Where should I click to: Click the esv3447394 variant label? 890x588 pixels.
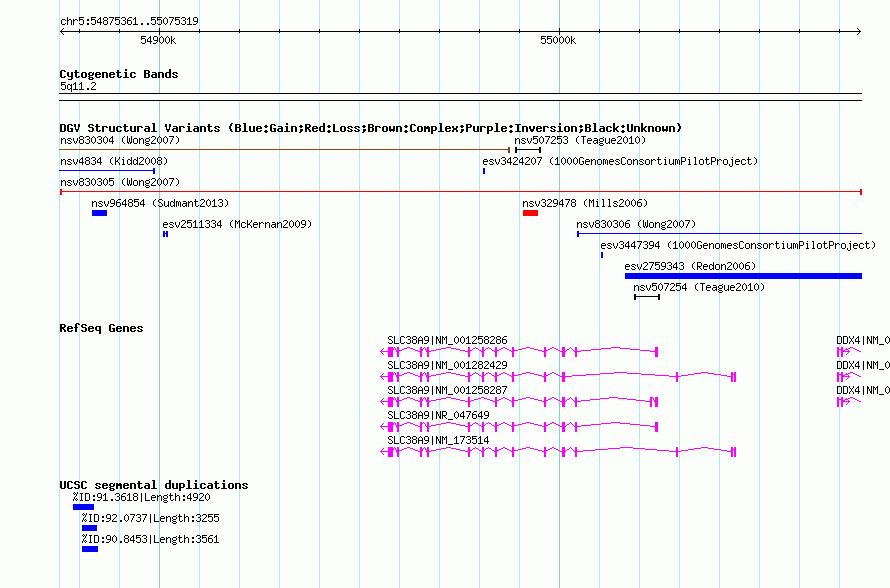point(738,245)
